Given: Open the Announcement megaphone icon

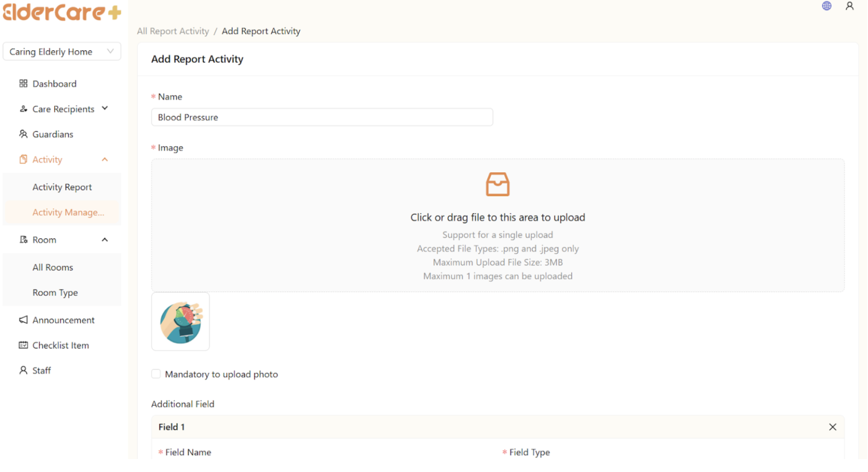Looking at the screenshot, I should (23, 320).
